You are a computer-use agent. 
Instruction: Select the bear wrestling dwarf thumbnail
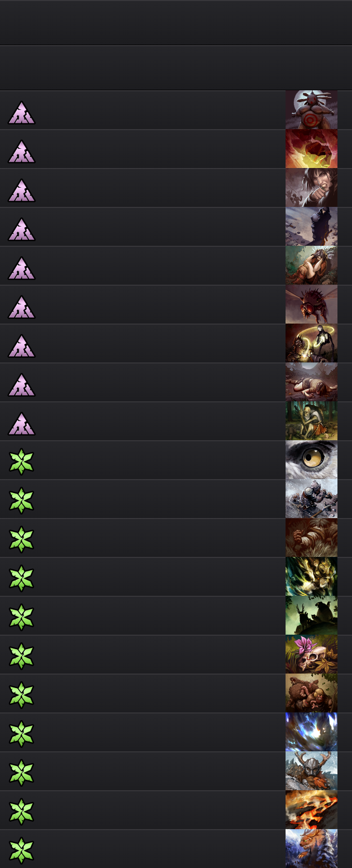coord(312,693)
